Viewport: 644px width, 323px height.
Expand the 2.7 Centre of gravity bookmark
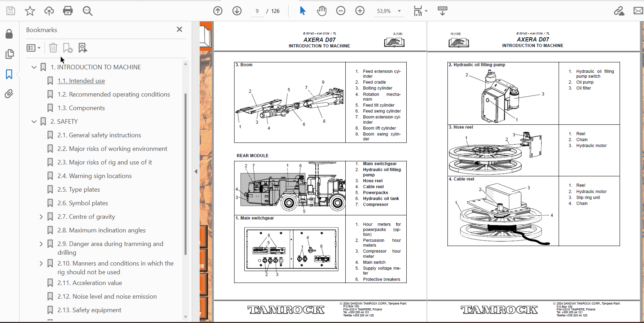click(x=41, y=217)
